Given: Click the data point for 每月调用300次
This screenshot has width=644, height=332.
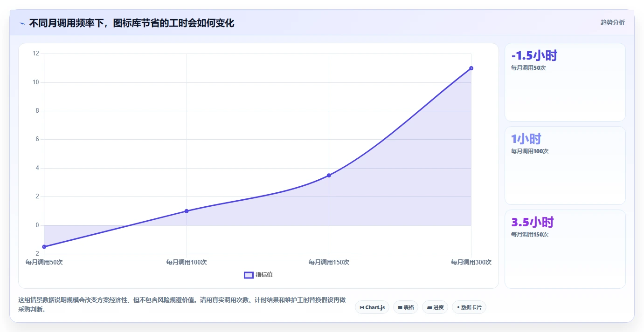Looking at the screenshot, I should (x=471, y=68).
